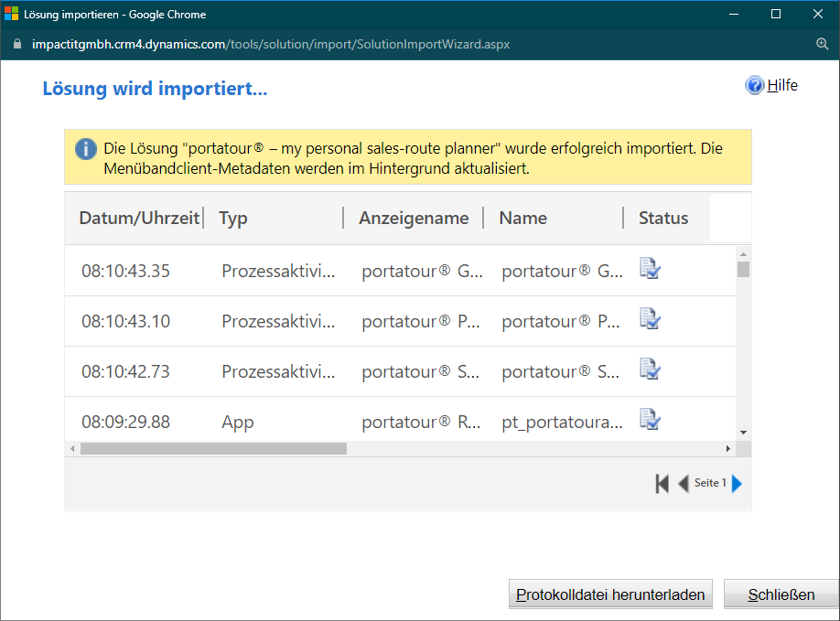Click the lock site info icon
Image resolution: width=840 pixels, height=621 pixels.
point(17,44)
